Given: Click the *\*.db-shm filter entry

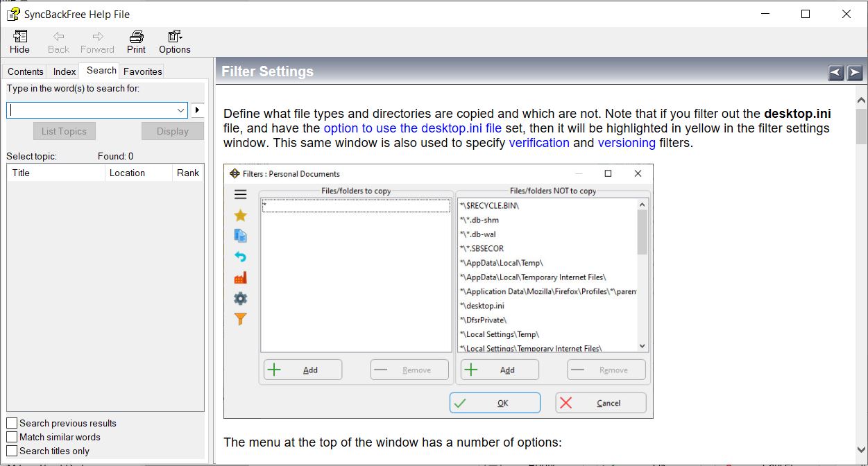Looking at the screenshot, I should (479, 220).
